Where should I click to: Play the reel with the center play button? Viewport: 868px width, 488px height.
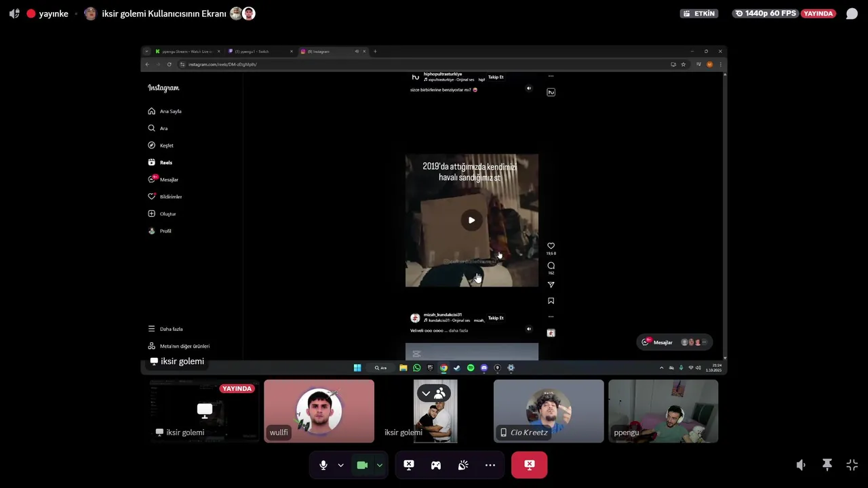point(472,220)
